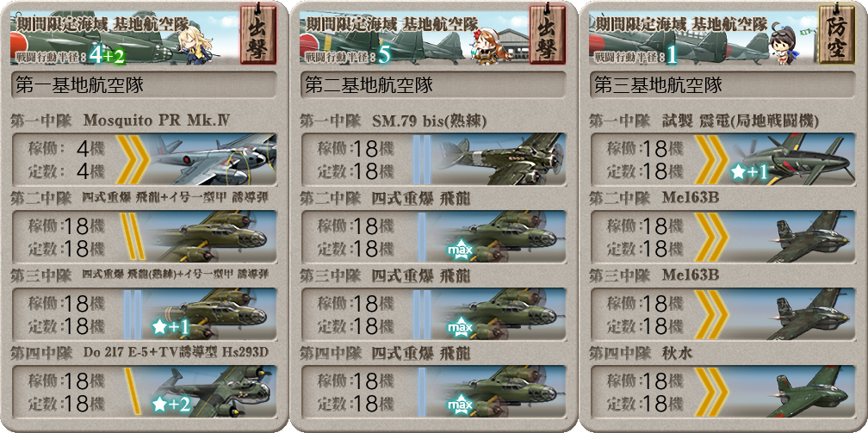
Task: Click the second base banner with radius 5
Action: pos(413,38)
